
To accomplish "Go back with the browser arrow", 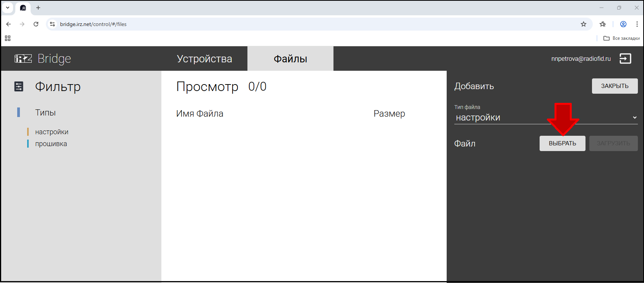I will [8, 24].
